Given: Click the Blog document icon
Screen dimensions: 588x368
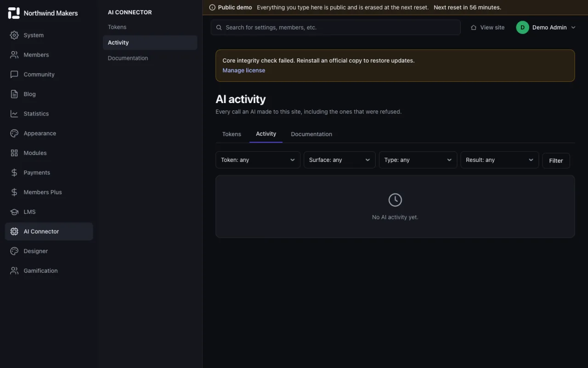Looking at the screenshot, I should click(14, 94).
